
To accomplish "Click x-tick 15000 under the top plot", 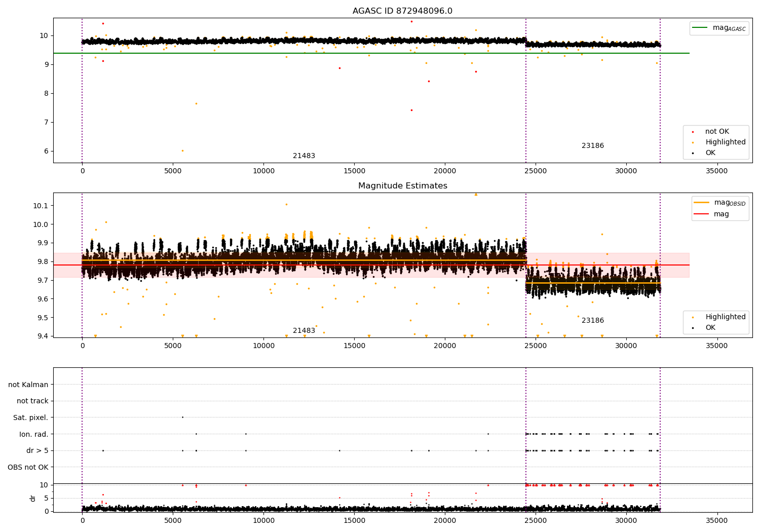I will coord(354,171).
